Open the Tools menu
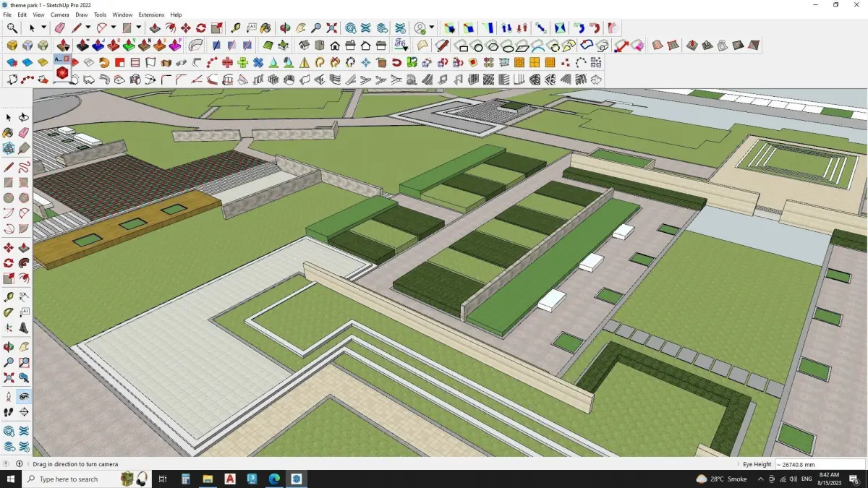Viewport: 868px width, 488px height. point(100,14)
